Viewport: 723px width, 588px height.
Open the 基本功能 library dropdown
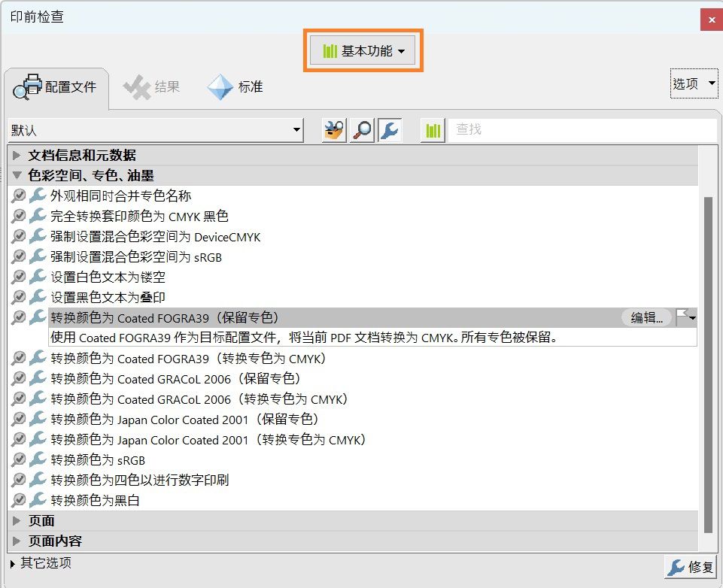[x=363, y=50]
